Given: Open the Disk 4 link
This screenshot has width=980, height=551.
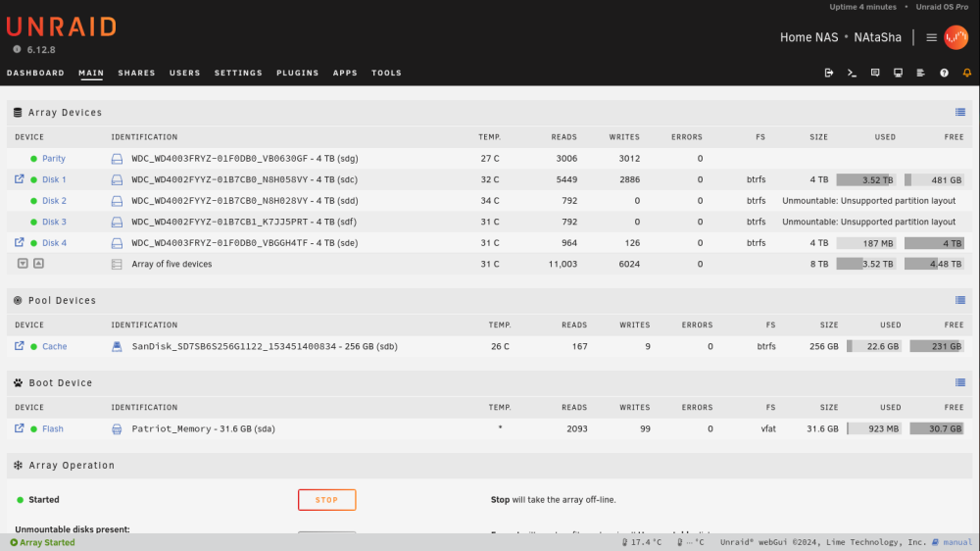Looking at the screenshot, I should [54, 243].
